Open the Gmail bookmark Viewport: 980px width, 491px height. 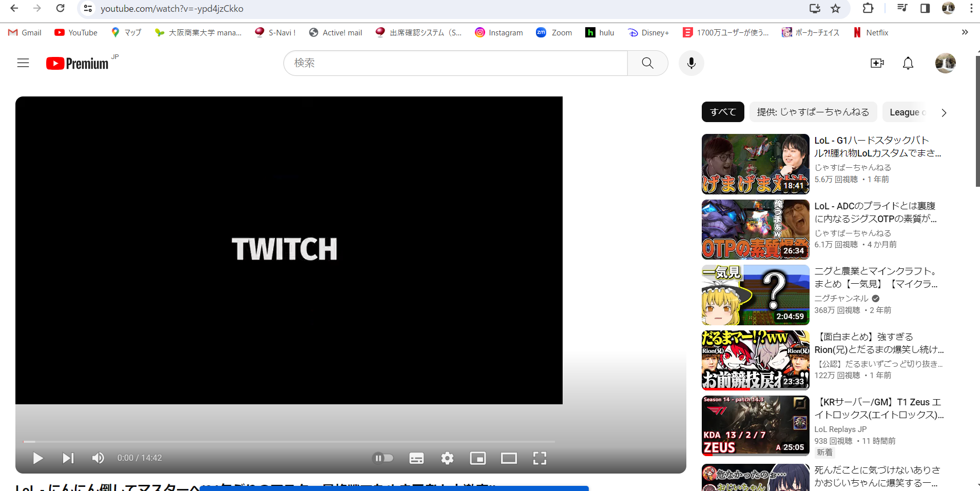25,32
